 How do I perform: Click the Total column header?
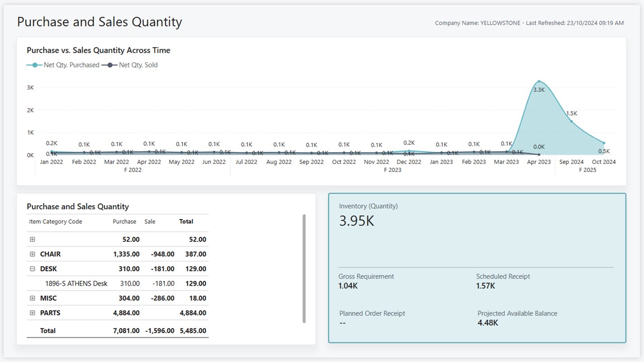186,222
